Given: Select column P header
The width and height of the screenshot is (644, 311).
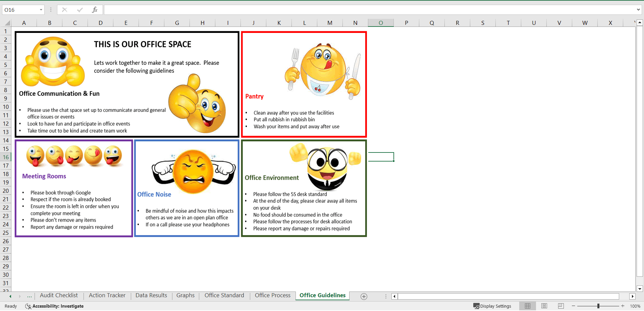Looking at the screenshot, I should click(x=406, y=23).
